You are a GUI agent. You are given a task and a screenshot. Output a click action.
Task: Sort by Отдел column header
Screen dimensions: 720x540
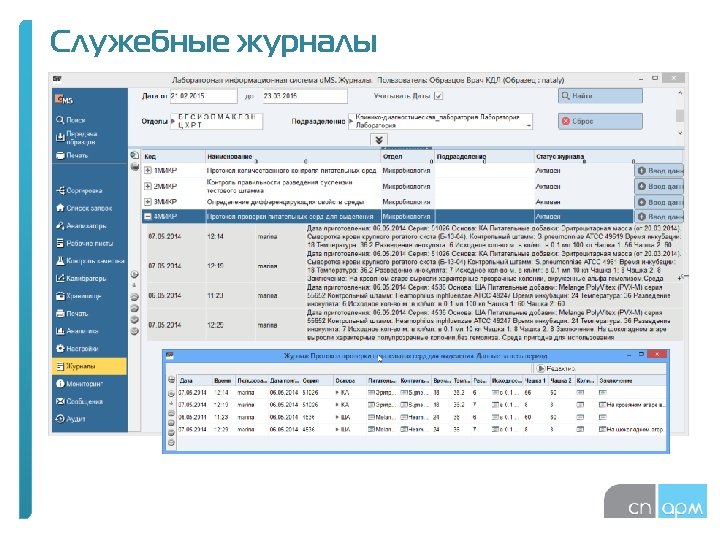click(x=407, y=157)
